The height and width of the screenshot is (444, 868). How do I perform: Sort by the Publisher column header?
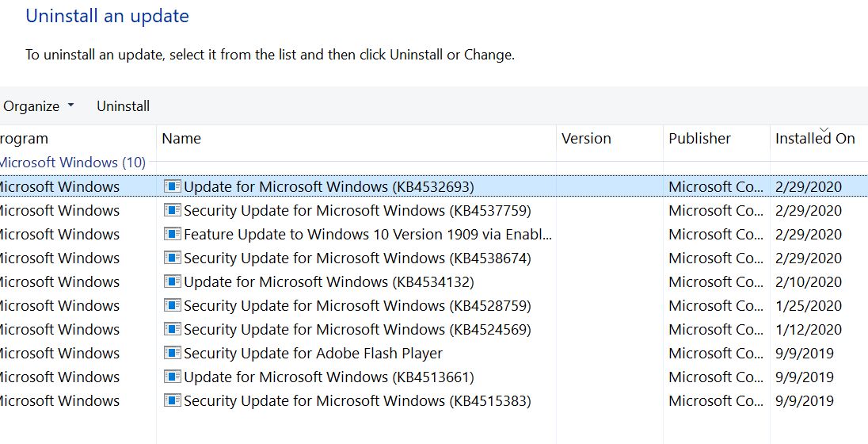coord(699,139)
